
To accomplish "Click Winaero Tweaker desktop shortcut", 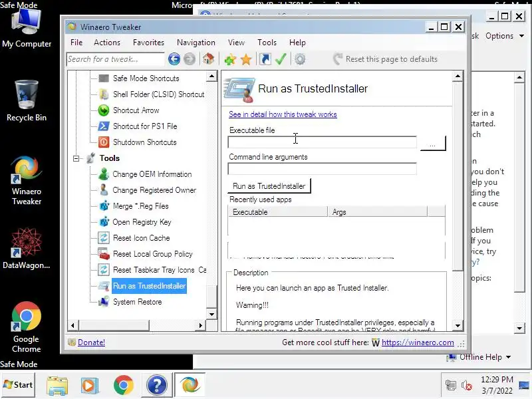I will [x=27, y=180].
